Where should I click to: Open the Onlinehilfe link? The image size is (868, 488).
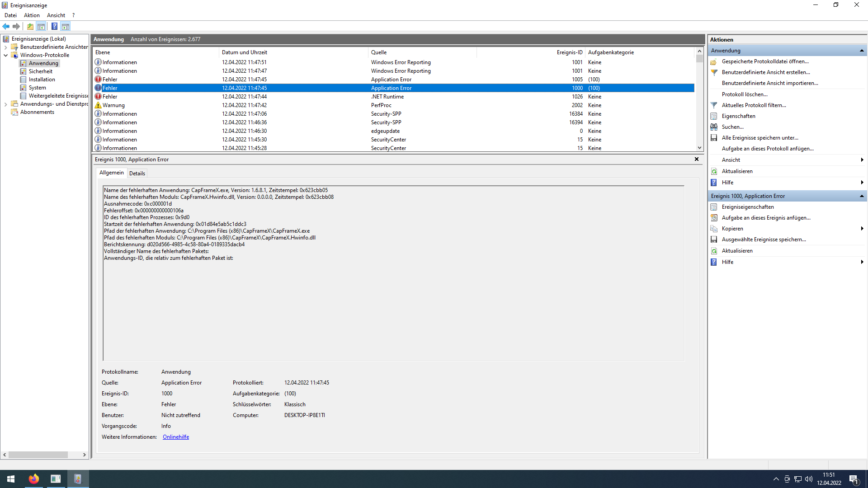coord(176,437)
